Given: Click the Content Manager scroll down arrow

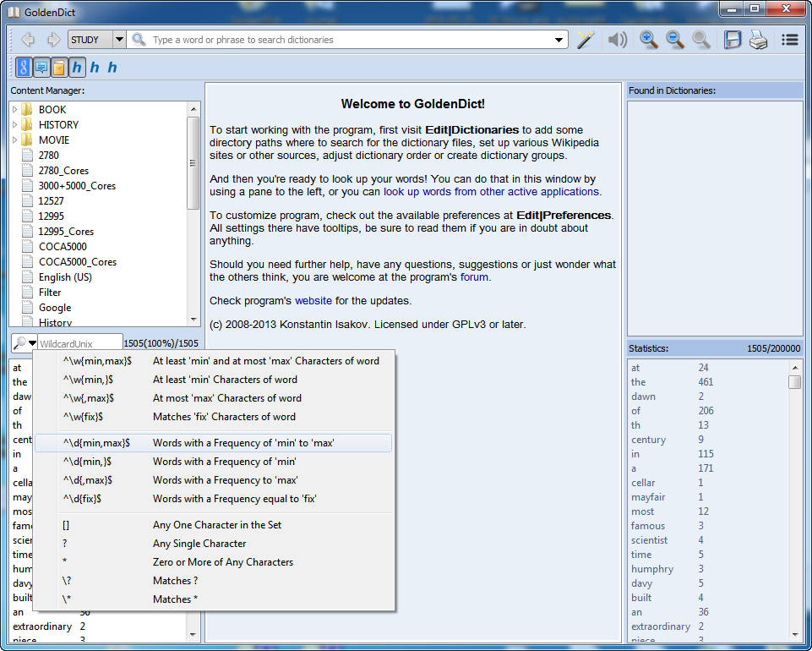Looking at the screenshot, I should (193, 320).
